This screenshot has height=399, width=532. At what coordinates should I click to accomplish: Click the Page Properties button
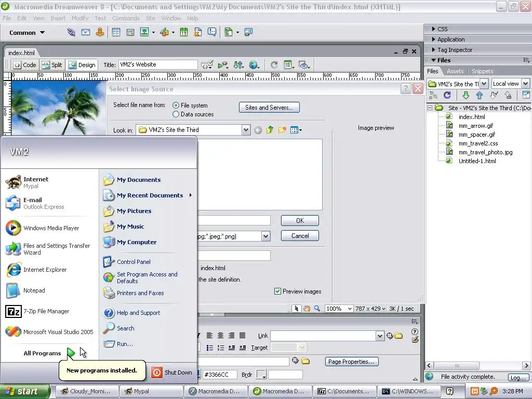(351, 362)
